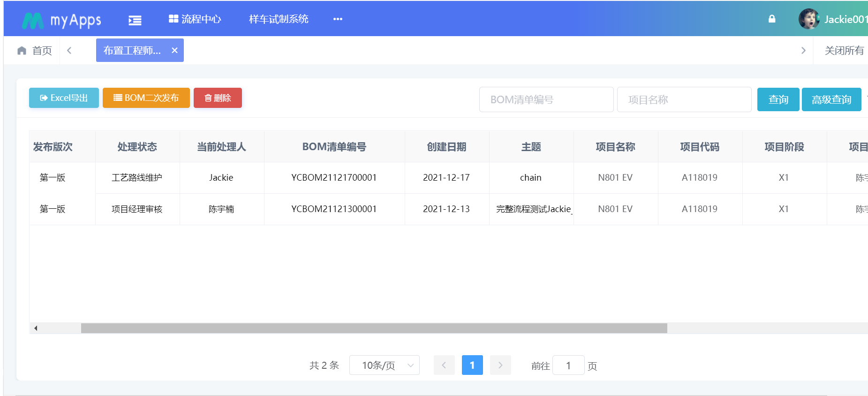Go to next page arrow
Image resolution: width=868 pixels, height=396 pixels.
(x=500, y=365)
